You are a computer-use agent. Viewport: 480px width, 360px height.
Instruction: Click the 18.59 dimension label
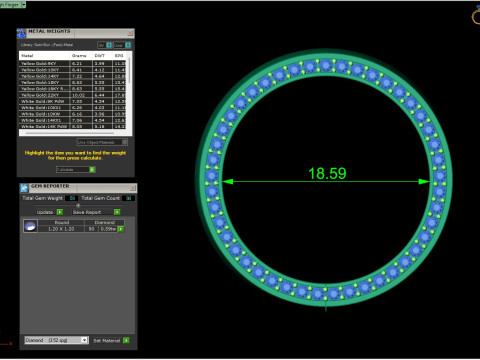tap(327, 173)
